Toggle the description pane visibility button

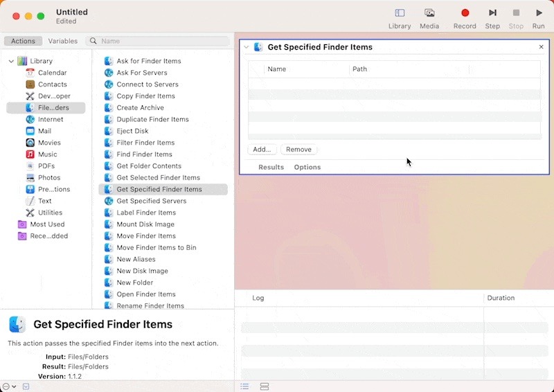(26, 386)
